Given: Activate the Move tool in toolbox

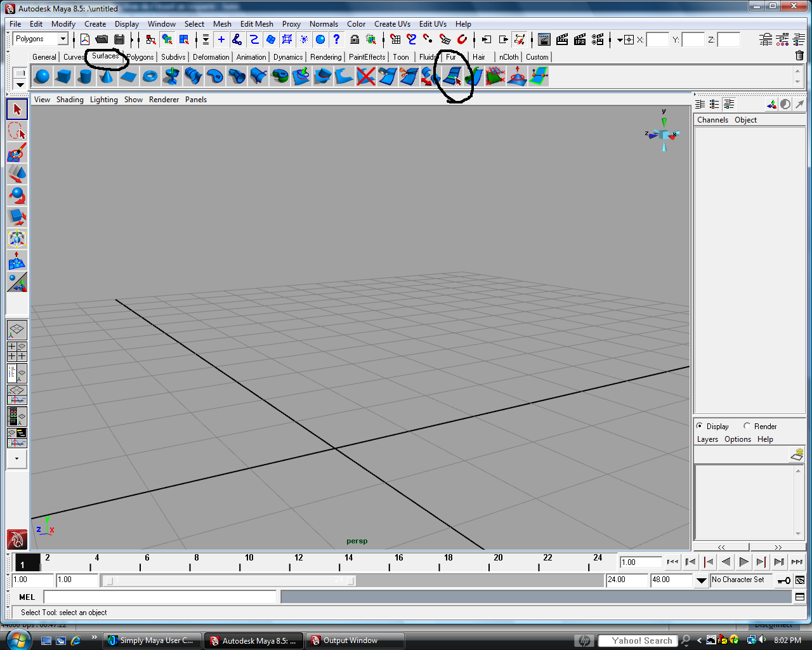Looking at the screenshot, I should [17, 174].
